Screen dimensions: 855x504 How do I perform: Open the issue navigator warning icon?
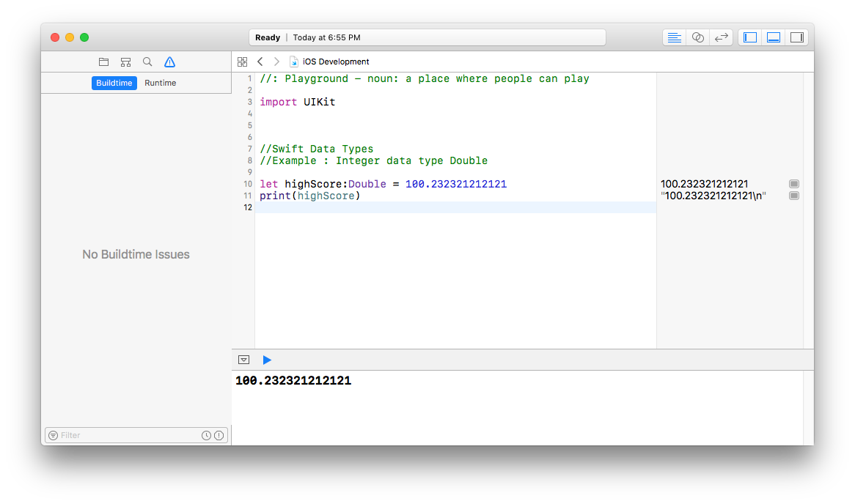tap(169, 62)
